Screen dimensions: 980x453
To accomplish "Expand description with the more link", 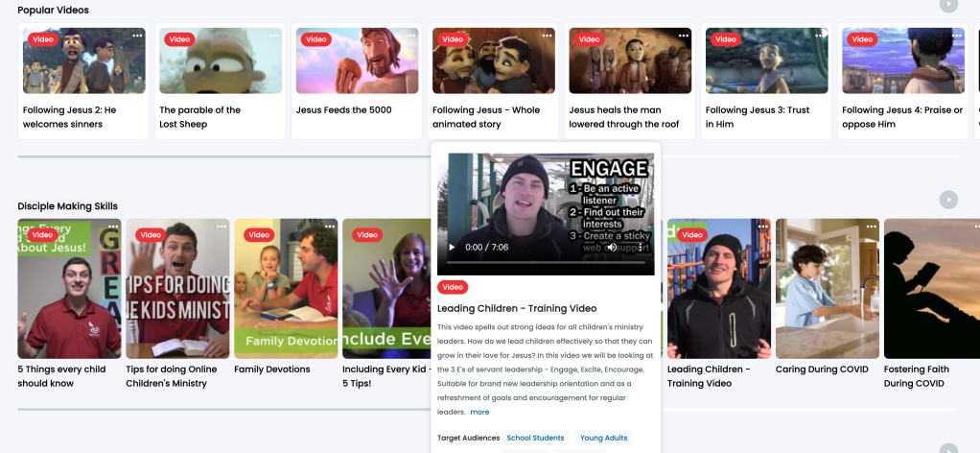I will (x=479, y=412).
